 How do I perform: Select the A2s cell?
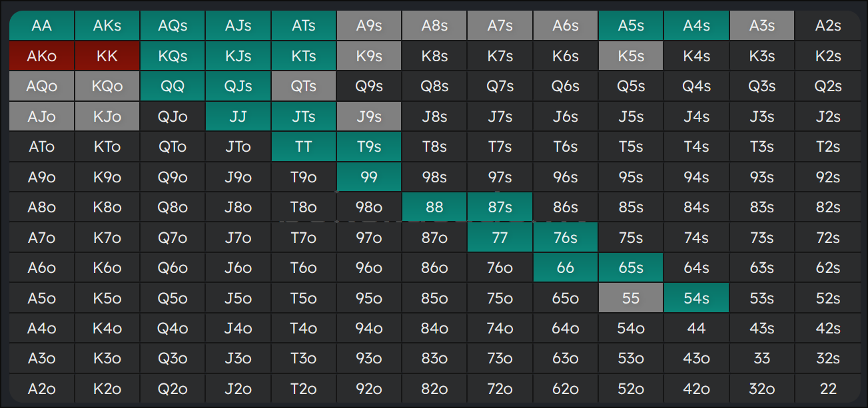(x=827, y=26)
